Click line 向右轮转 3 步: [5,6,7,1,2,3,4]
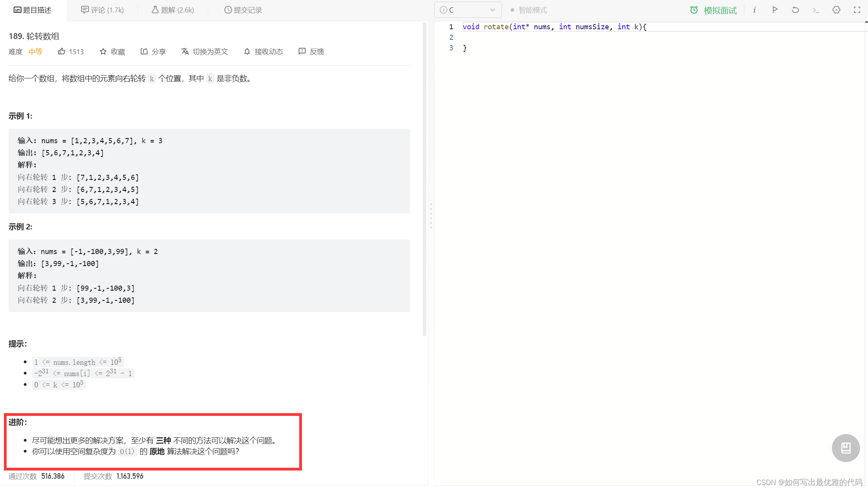 [x=78, y=202]
